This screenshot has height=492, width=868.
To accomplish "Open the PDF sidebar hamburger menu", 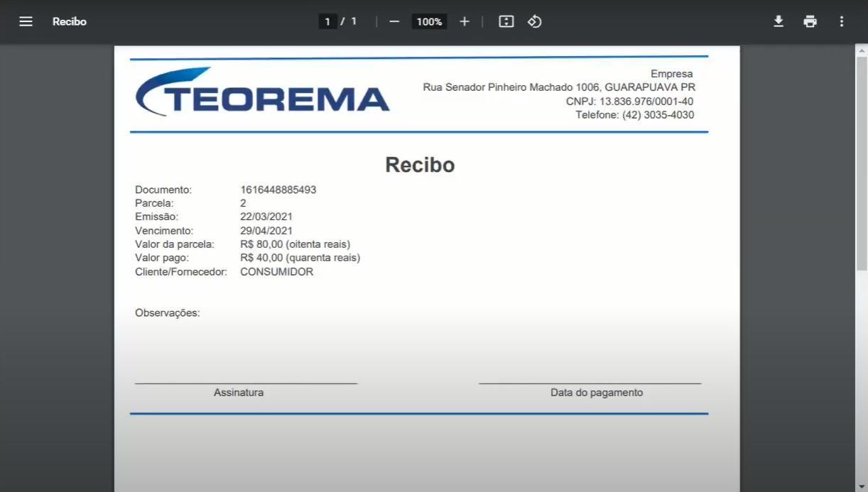I will coord(26,21).
